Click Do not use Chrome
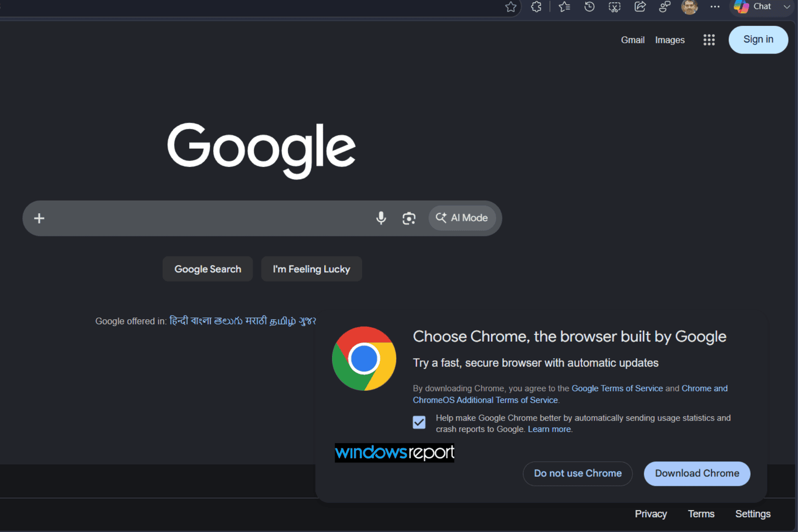The height and width of the screenshot is (532, 798). pos(578,473)
